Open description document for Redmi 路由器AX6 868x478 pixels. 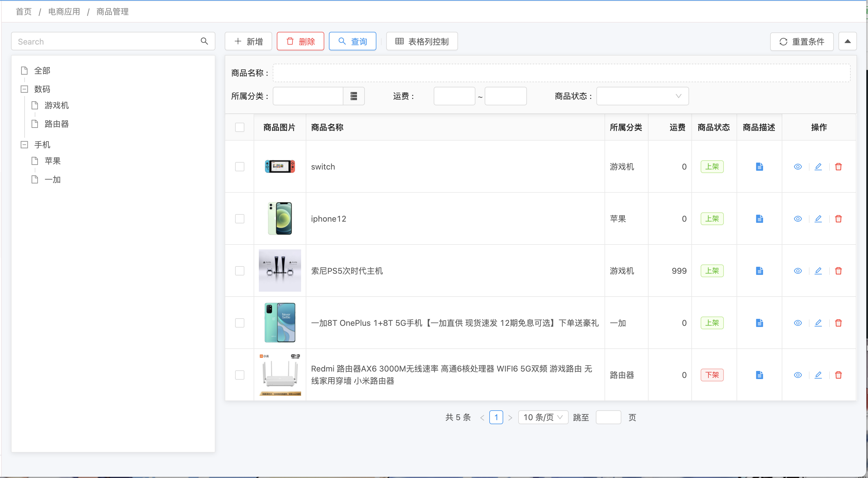tap(759, 375)
